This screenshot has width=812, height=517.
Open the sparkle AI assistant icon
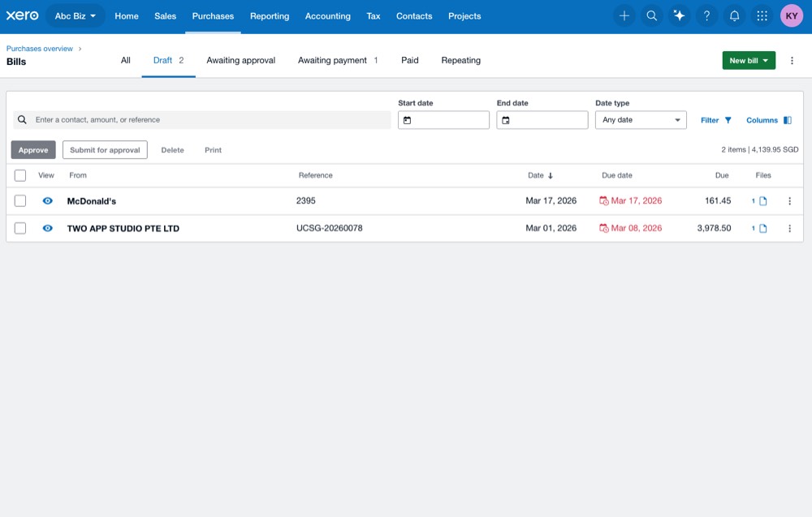point(679,16)
